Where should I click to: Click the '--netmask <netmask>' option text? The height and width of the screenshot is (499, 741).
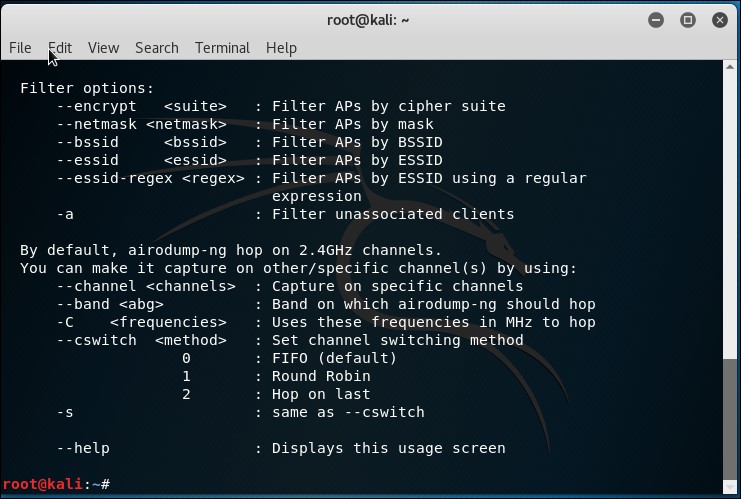coord(141,124)
